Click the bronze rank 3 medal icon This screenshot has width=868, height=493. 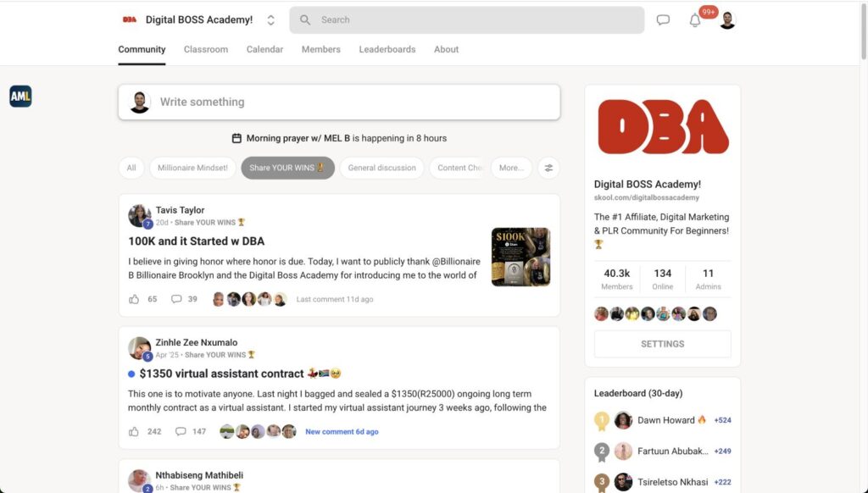pos(602,483)
